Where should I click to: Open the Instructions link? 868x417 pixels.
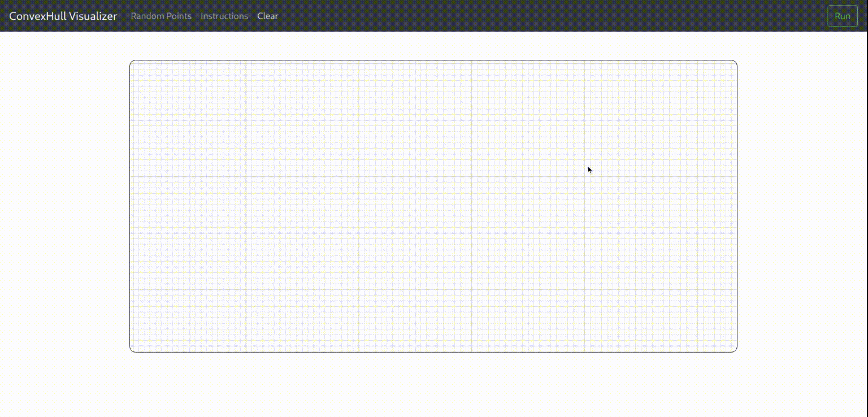coord(224,16)
